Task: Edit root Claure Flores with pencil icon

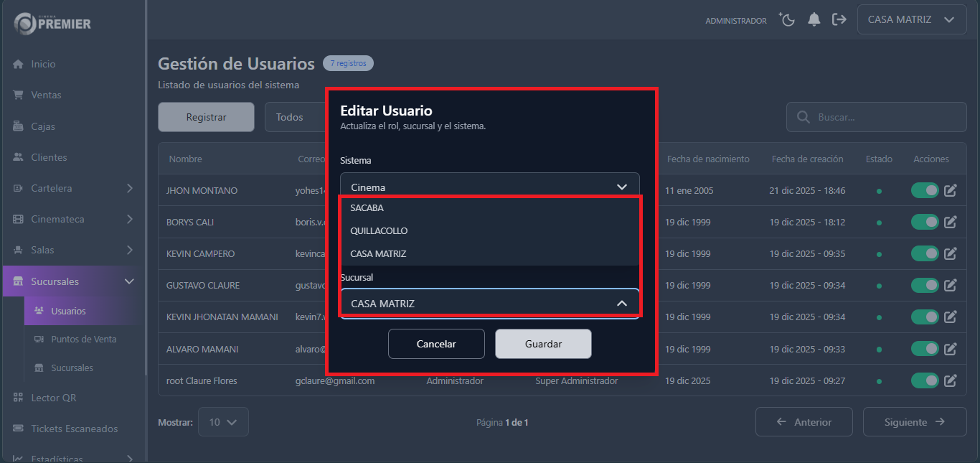Action: [x=951, y=380]
